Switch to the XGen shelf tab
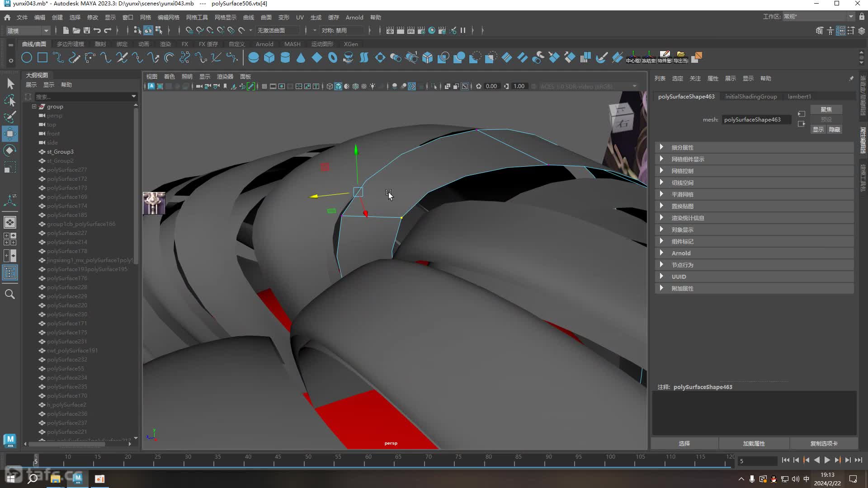The image size is (868, 488). coord(351,44)
